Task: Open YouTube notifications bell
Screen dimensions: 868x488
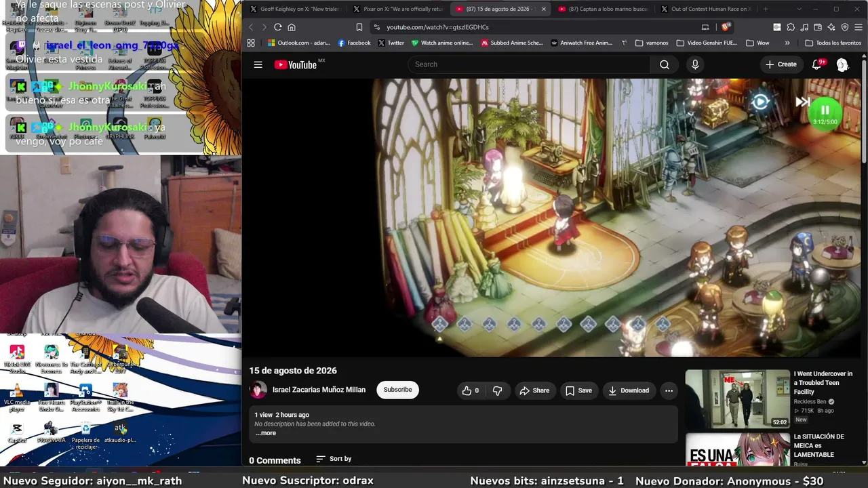Action: pyautogui.click(x=817, y=64)
